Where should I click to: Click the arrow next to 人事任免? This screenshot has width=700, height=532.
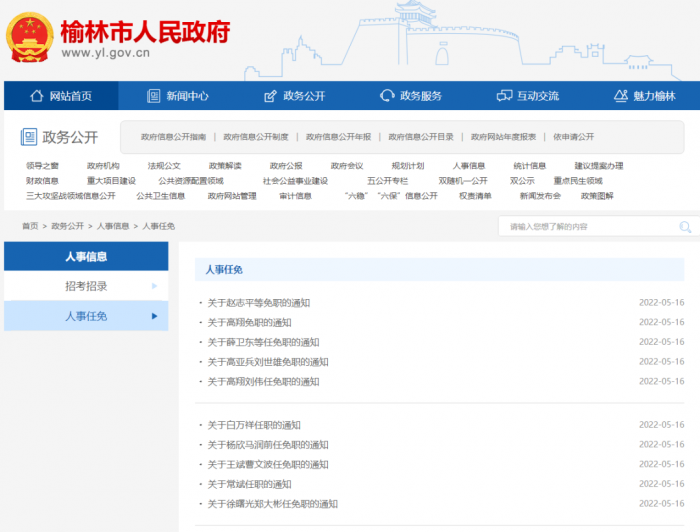[154, 316]
